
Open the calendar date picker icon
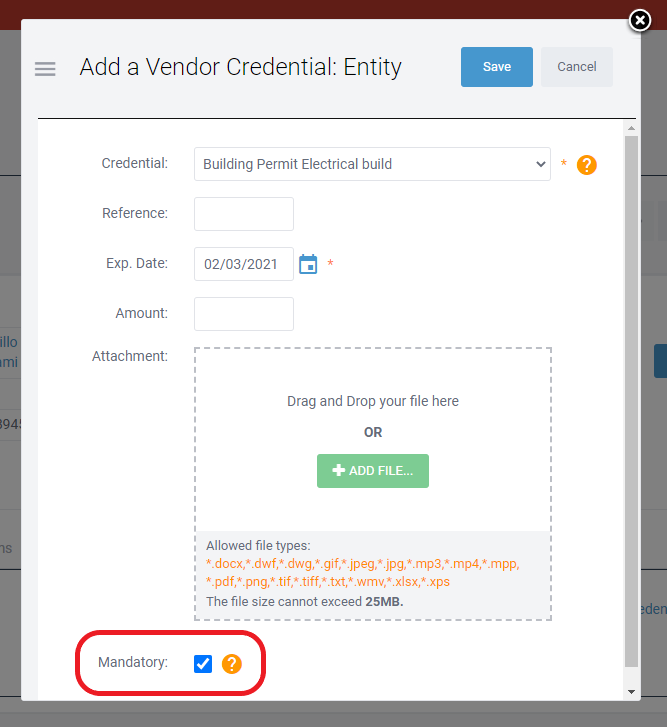click(x=308, y=265)
